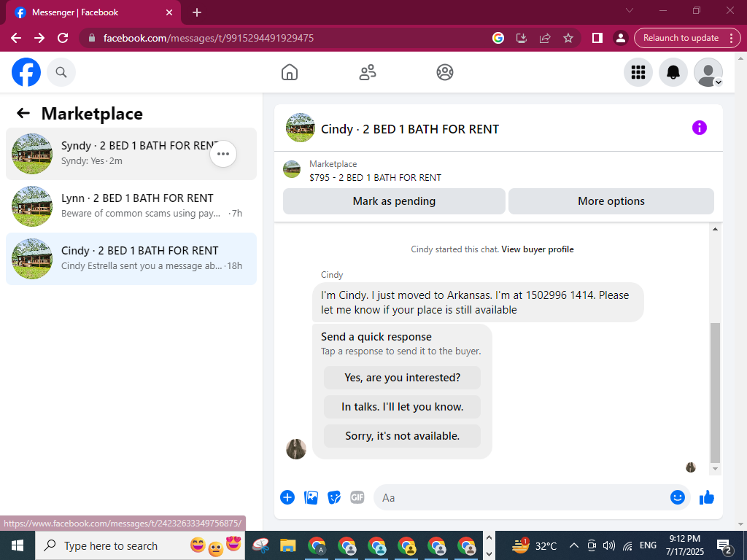Open the volume speaker tray icon
This screenshot has width=747, height=560.
click(609, 545)
